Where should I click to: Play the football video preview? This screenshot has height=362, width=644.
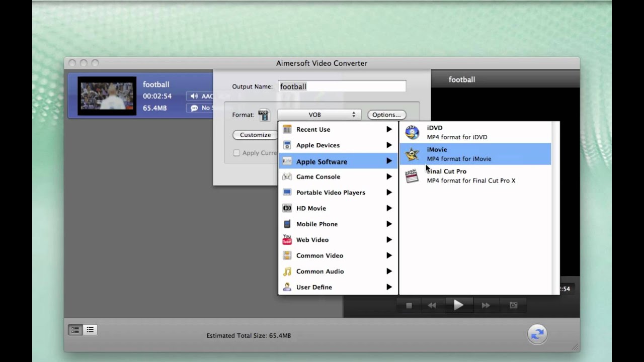458,305
